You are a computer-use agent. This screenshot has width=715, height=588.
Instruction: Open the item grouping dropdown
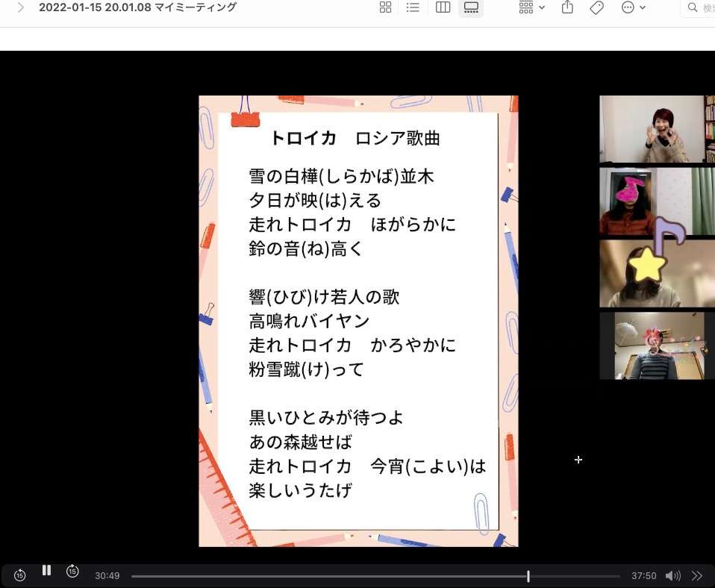pos(531,7)
